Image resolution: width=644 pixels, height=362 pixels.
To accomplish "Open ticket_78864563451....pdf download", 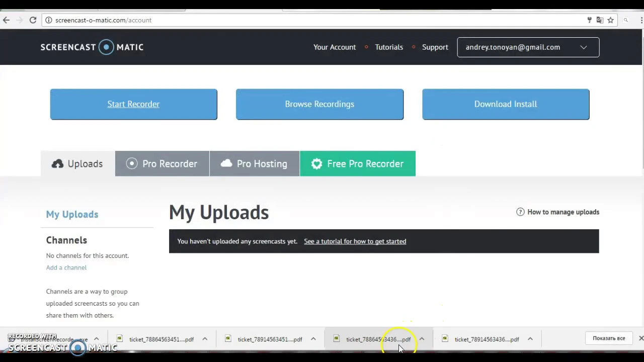I will click(161, 339).
